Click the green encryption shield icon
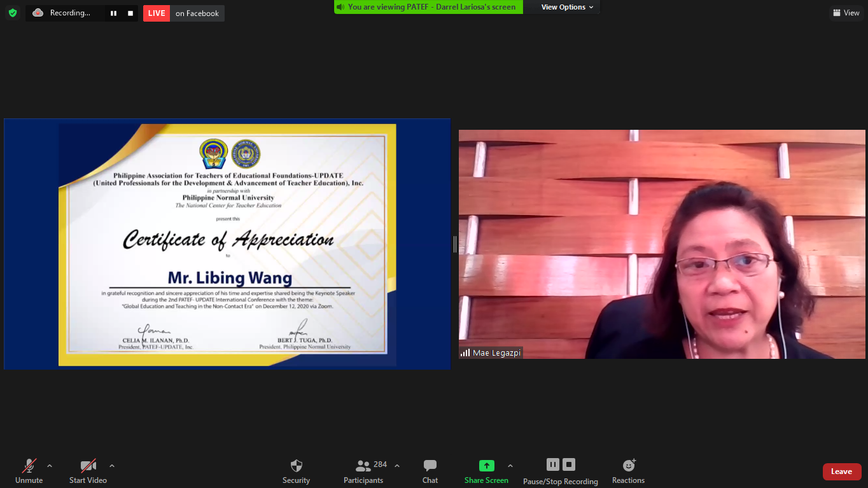868x488 pixels. (13, 13)
